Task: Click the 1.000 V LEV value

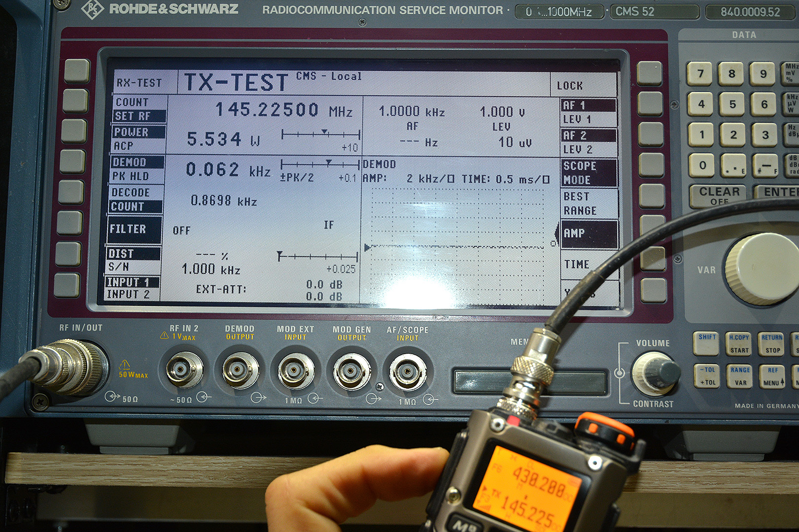Action: pyautogui.click(x=502, y=112)
